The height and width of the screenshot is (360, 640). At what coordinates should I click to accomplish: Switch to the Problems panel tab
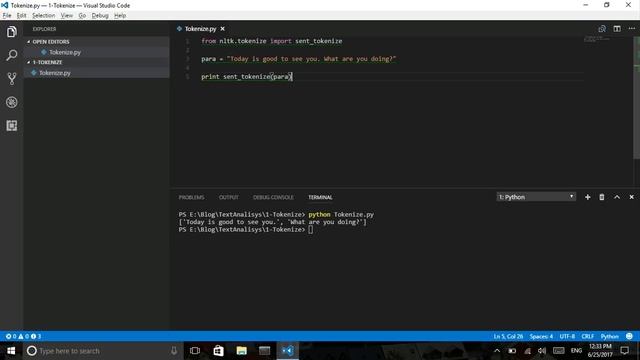[x=191, y=198]
